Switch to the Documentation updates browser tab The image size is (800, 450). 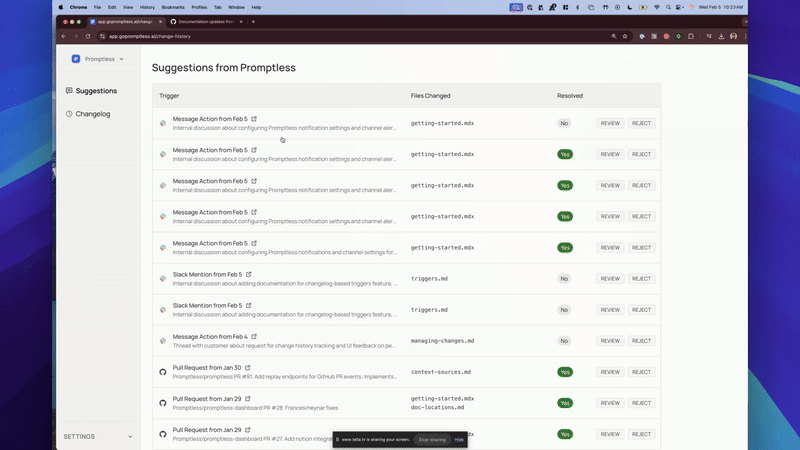(205, 21)
